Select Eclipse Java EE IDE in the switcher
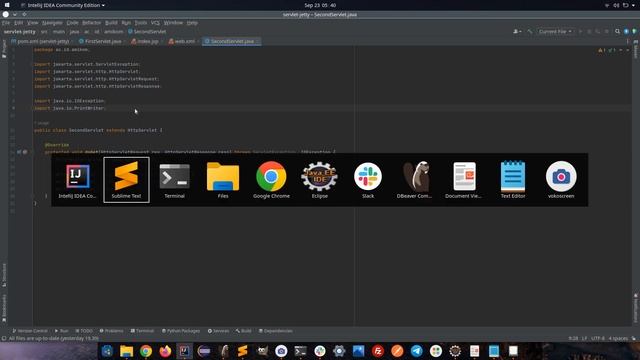This screenshot has height=360, width=640. tap(320, 180)
